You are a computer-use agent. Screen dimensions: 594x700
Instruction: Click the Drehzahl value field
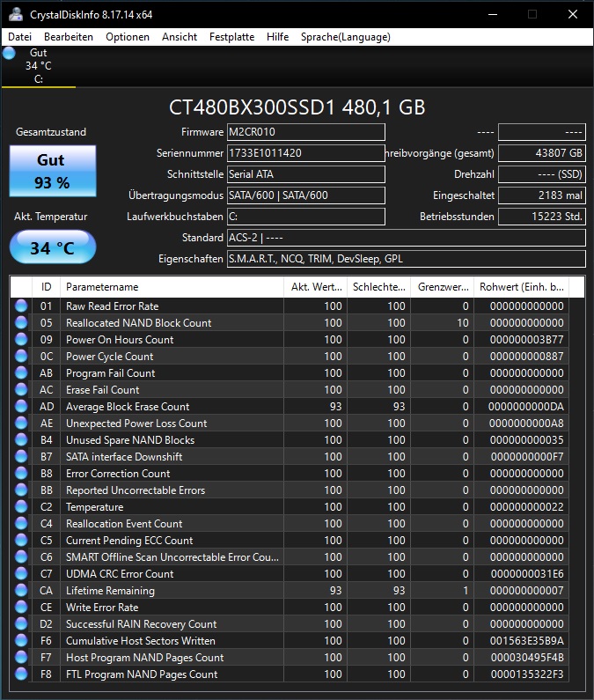(542, 174)
